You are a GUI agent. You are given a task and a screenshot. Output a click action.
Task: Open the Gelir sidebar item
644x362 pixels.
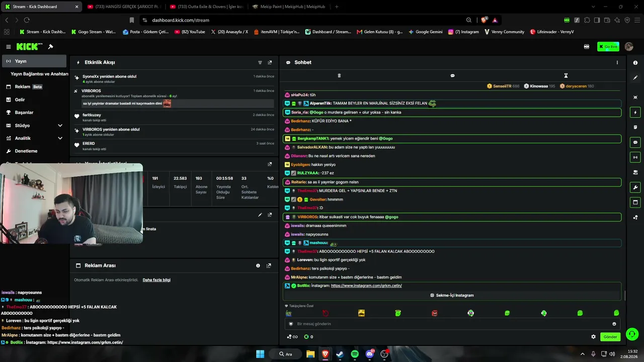click(35, 100)
